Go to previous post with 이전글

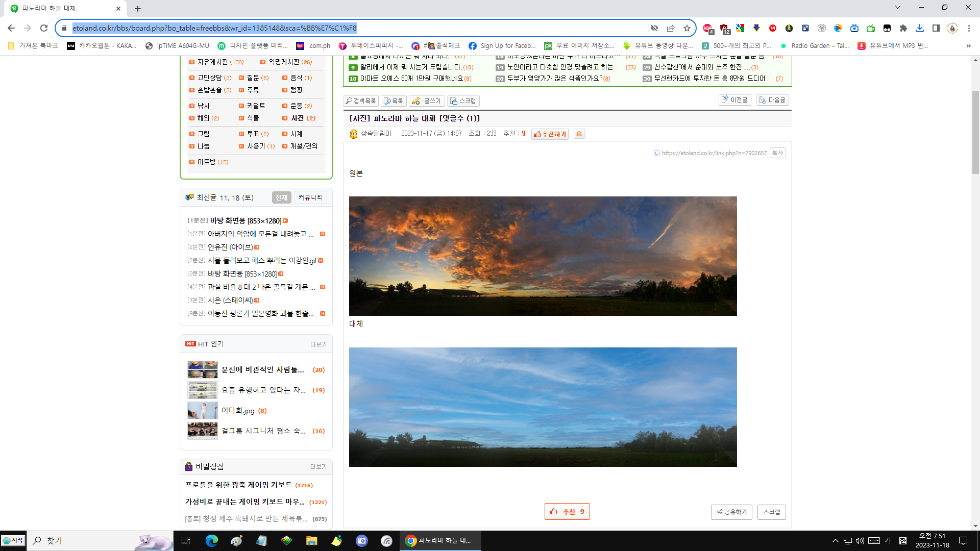[735, 100]
